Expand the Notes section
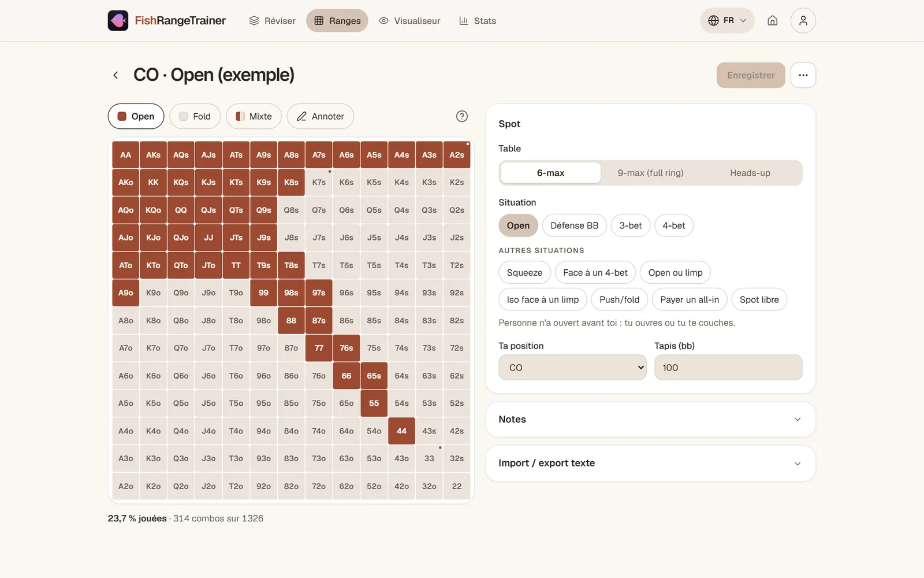924x578 pixels. 650,420
